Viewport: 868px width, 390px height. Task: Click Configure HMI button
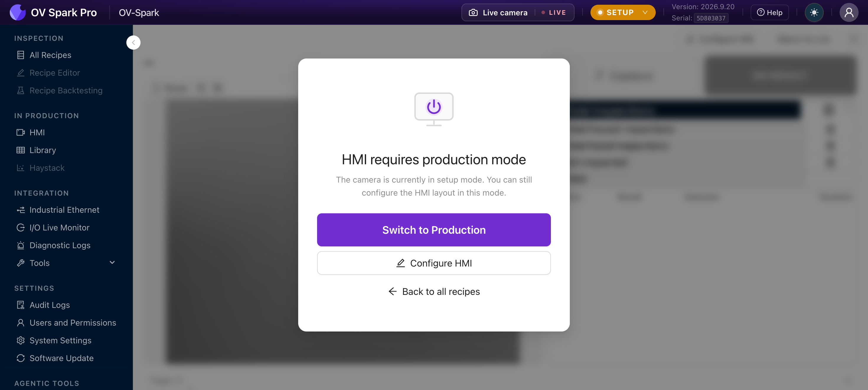tap(434, 263)
